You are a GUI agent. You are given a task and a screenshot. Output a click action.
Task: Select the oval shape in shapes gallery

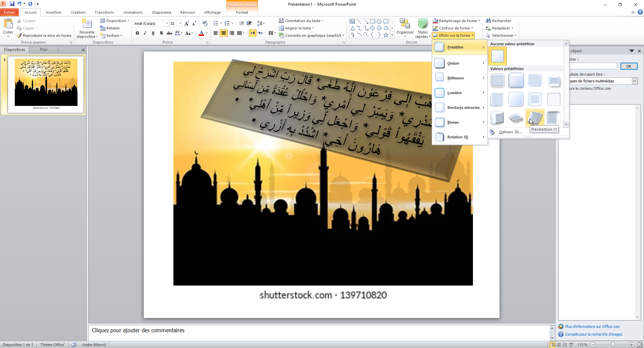[x=379, y=21]
